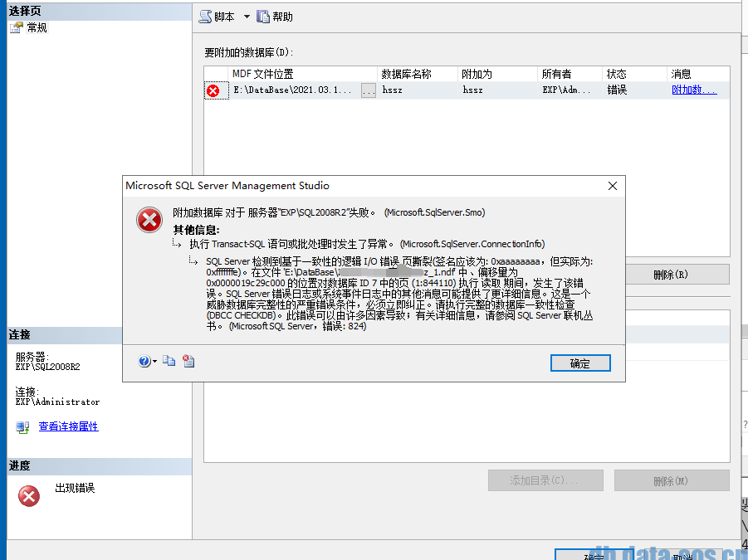This screenshot has height=560, width=748.
Task: Click the 所有者 column header
Action: point(570,74)
